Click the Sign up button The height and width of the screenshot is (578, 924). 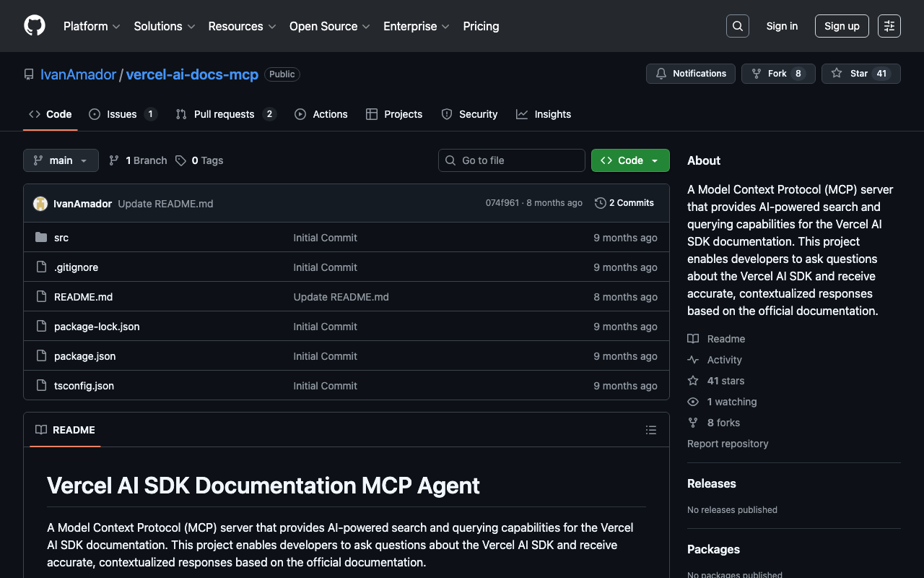(x=841, y=26)
